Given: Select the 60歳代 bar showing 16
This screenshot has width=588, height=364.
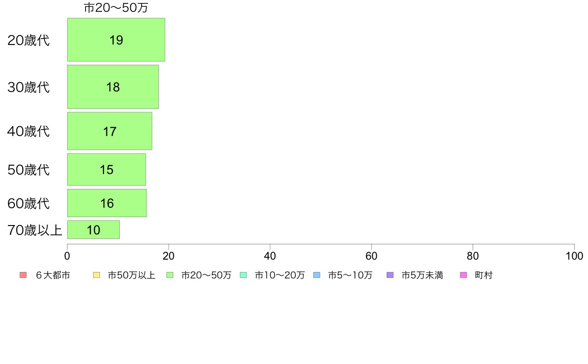Looking at the screenshot, I should [x=107, y=203].
